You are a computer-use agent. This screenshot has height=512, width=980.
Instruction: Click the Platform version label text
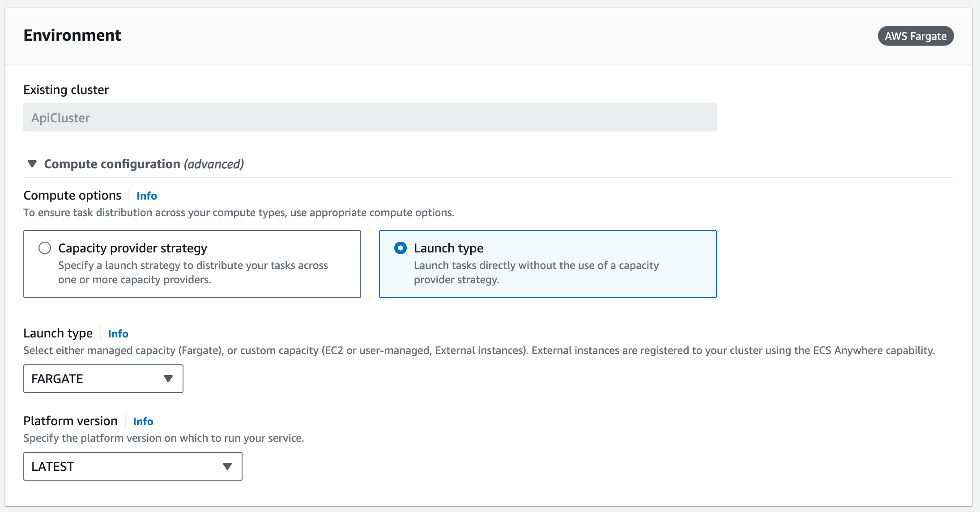[x=70, y=421]
